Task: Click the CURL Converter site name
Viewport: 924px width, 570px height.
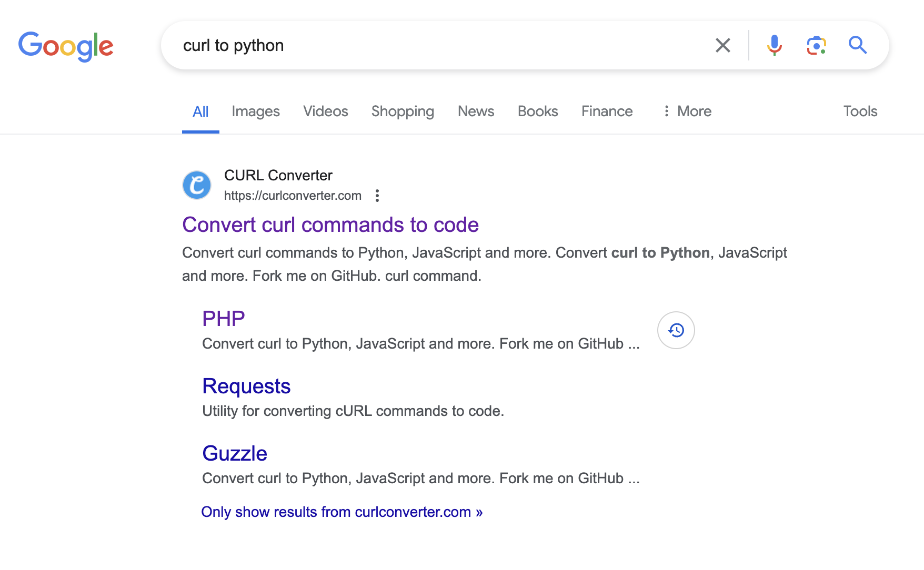Action: [x=278, y=176]
